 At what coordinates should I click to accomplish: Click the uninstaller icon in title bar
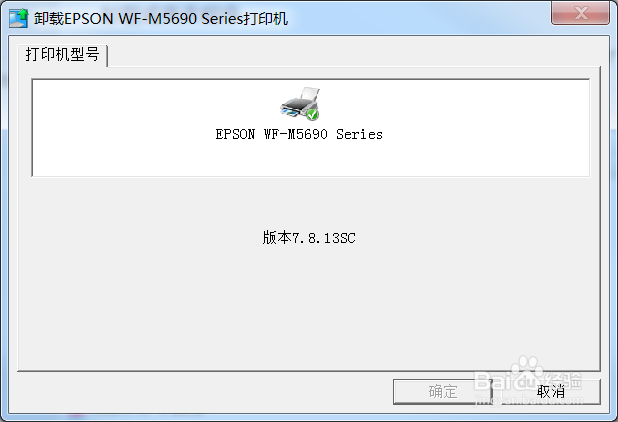pyautogui.click(x=19, y=18)
